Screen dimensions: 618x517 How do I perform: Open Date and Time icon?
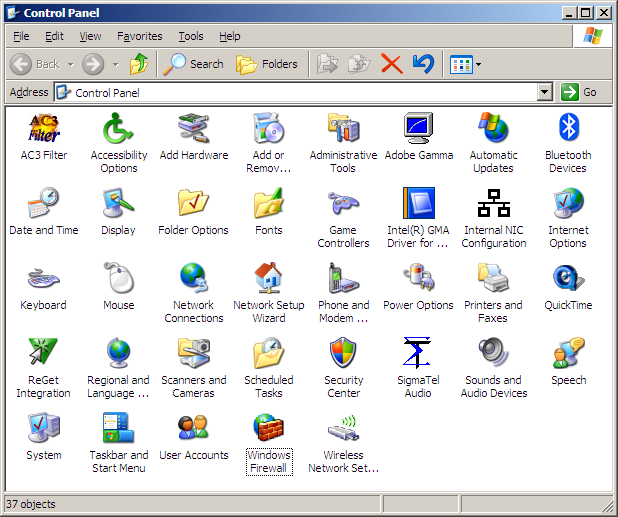click(44, 203)
